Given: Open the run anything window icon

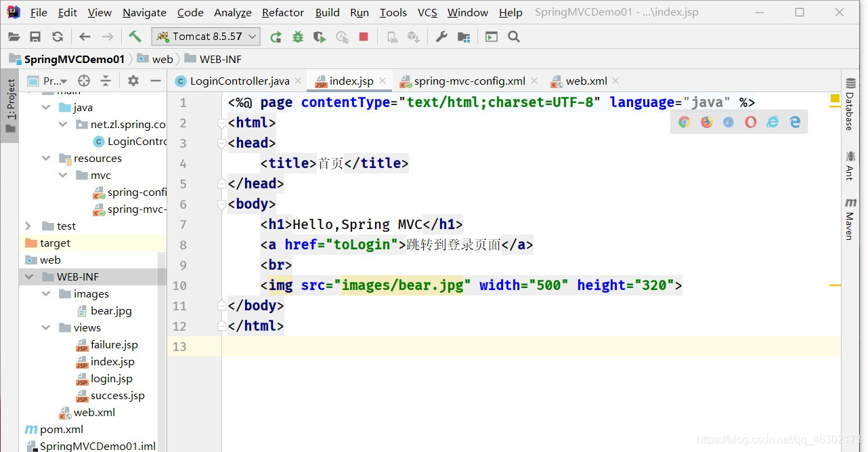Looking at the screenshot, I should (492, 37).
